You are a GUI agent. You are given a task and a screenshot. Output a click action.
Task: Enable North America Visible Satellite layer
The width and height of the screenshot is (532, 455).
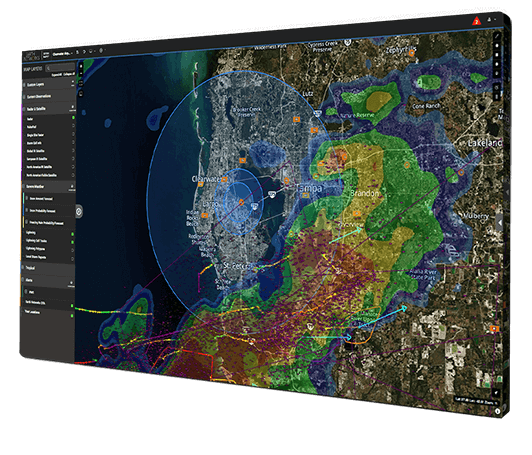(x=73, y=175)
